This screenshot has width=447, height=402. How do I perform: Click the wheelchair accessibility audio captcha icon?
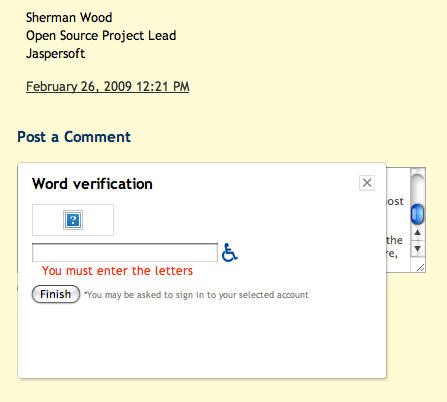pyautogui.click(x=230, y=252)
